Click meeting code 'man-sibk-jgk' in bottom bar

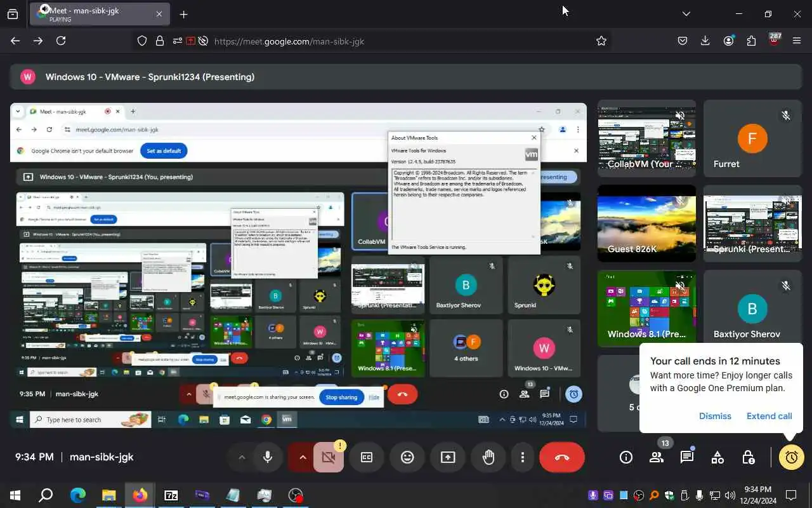101,457
